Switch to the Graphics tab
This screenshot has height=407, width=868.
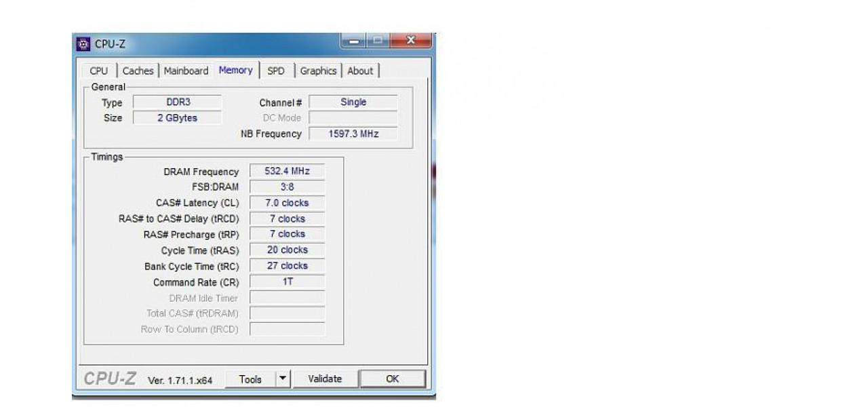pos(318,71)
